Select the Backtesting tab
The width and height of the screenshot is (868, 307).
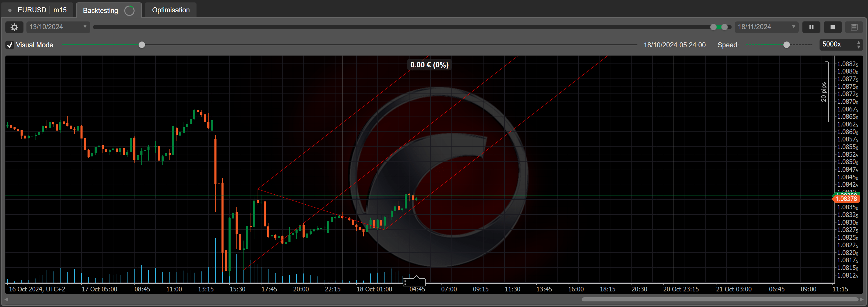(108, 11)
